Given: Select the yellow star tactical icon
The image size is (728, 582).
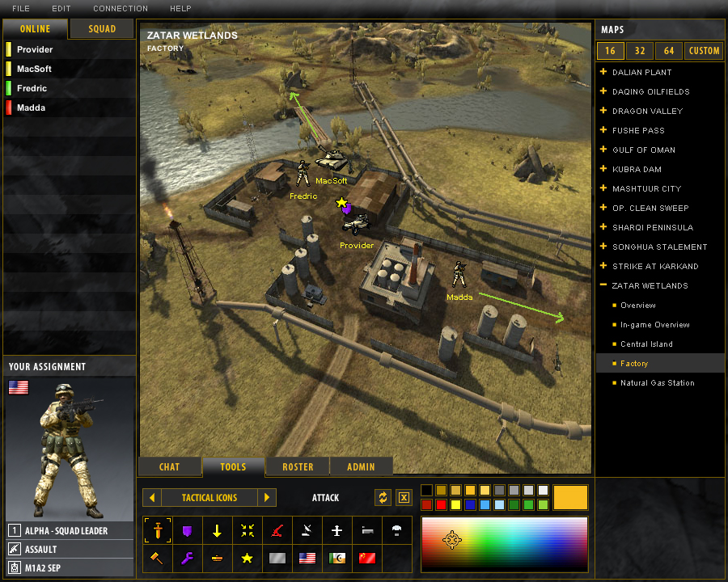Looking at the screenshot, I should 247,558.
